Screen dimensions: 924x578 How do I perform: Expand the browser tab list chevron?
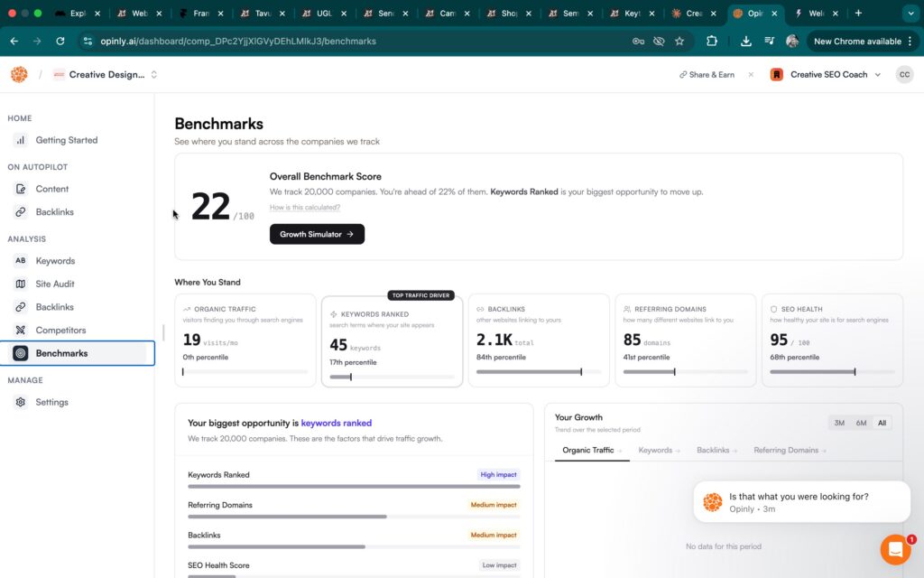pos(911,13)
